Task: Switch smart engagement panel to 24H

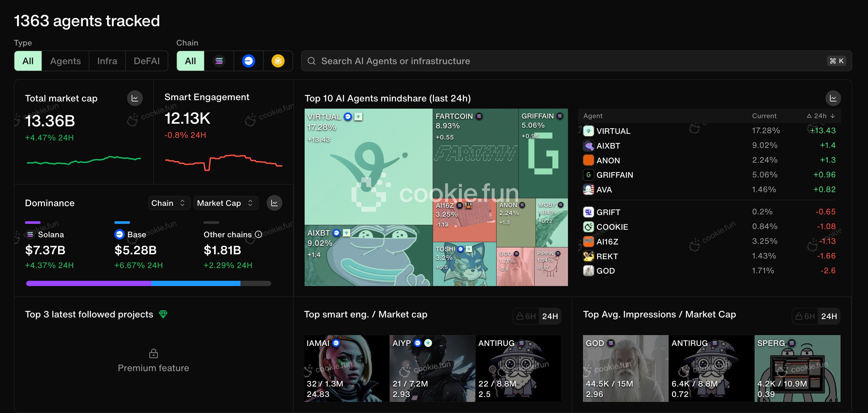Action: pos(550,316)
